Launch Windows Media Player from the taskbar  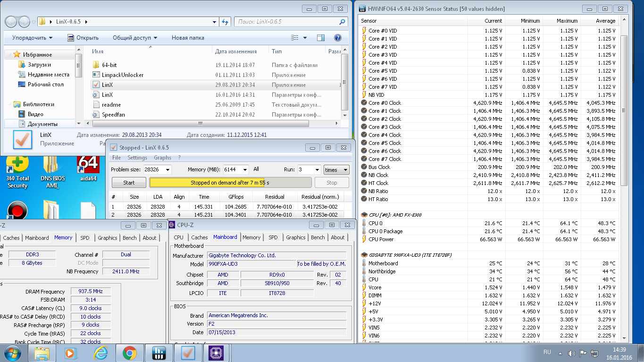pyautogui.click(x=70, y=353)
